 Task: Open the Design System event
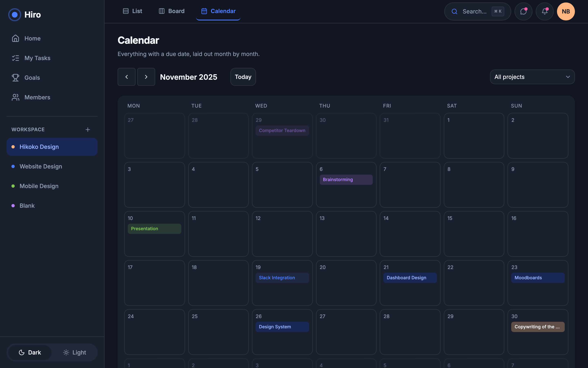click(282, 327)
